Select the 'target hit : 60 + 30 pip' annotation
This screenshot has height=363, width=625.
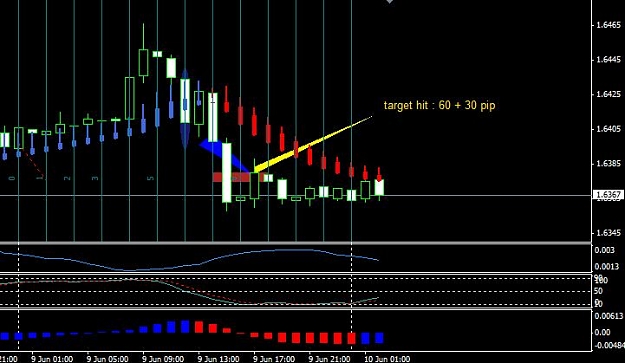[439, 105]
